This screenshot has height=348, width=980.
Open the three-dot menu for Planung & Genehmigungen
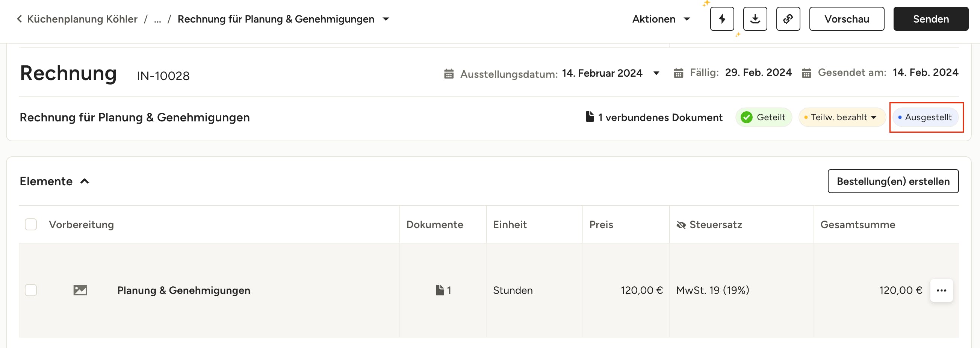coord(941,291)
